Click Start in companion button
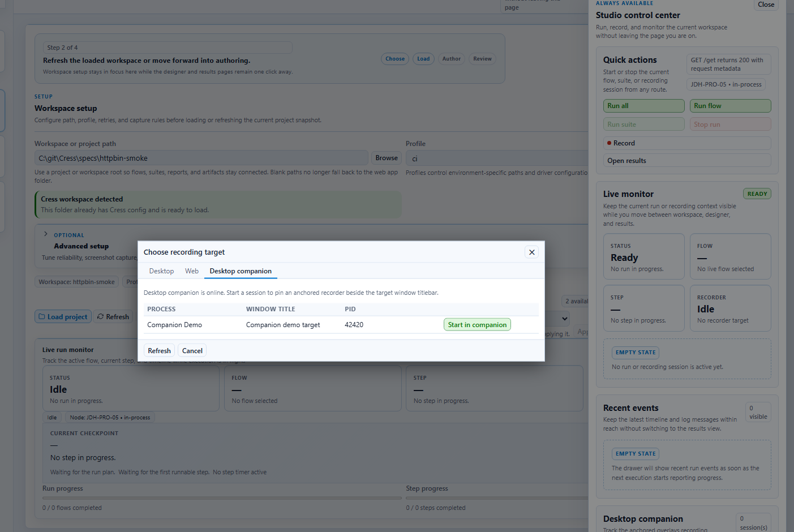Viewport: 794px width, 532px height. click(x=477, y=324)
